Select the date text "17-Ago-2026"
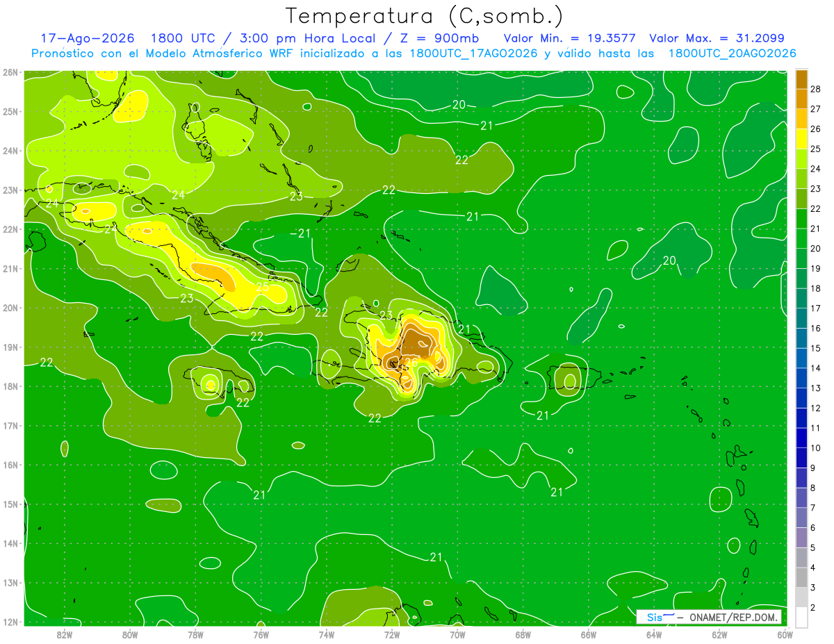 point(86,38)
